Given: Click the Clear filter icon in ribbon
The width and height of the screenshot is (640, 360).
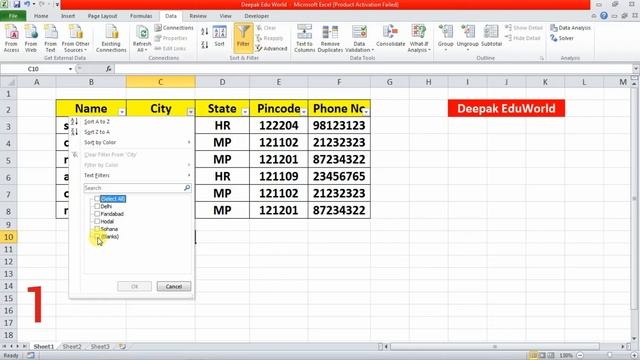Looking at the screenshot, I should click(266, 28).
